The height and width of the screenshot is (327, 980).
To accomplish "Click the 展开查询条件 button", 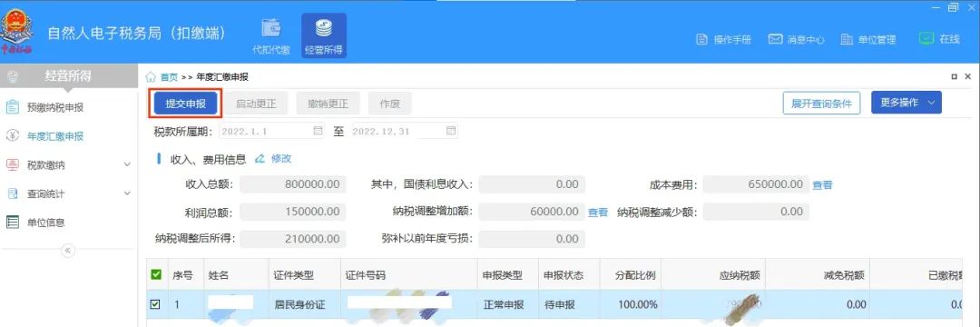I will click(821, 104).
